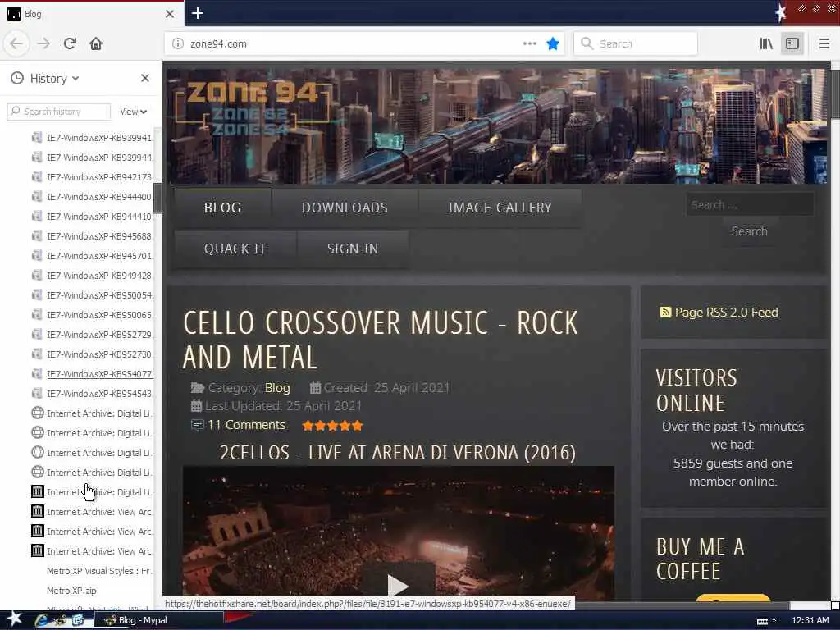Image resolution: width=840 pixels, height=630 pixels.
Task: Open the SIGN IN menu item
Action: coord(353,249)
